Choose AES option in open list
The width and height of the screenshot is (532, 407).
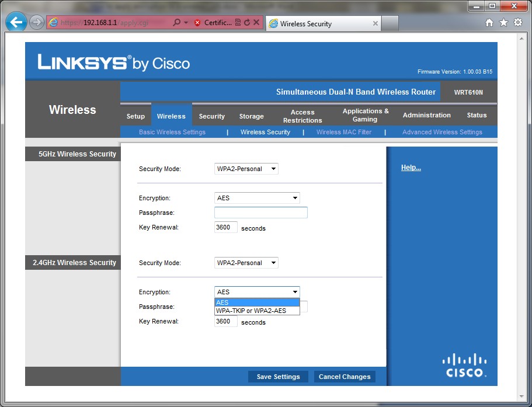click(257, 302)
